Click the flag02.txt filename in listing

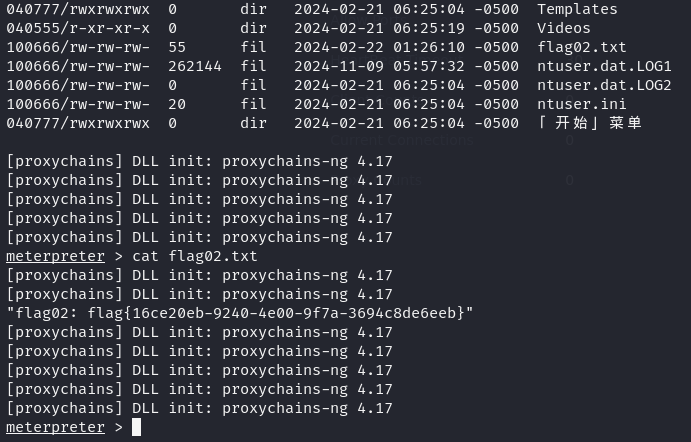[x=582, y=47]
